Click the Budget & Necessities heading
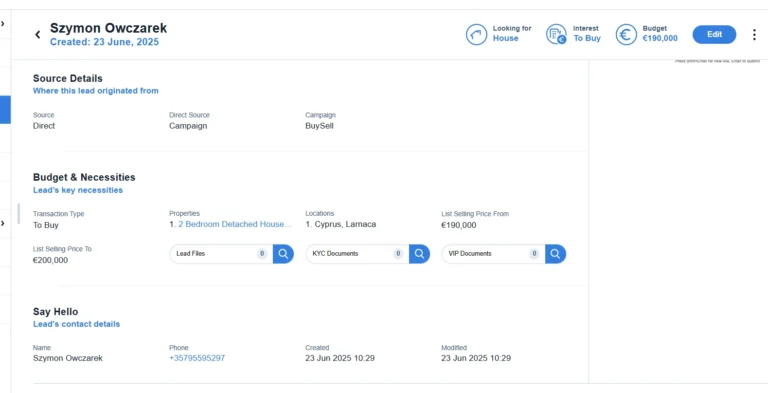Viewport: 768px width, 393px height. (x=84, y=177)
